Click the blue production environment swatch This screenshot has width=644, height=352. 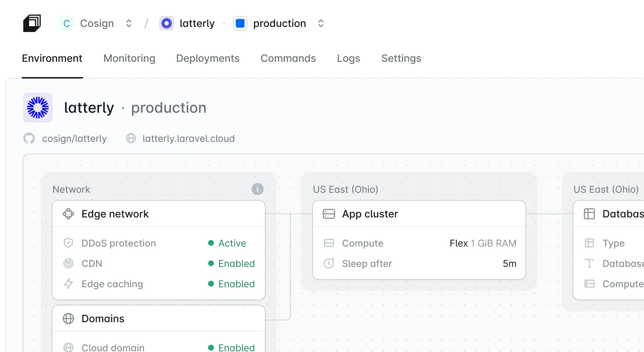click(240, 23)
